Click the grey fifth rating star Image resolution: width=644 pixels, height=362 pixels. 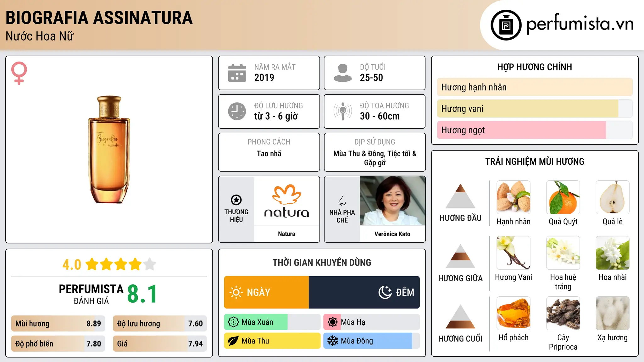150,264
